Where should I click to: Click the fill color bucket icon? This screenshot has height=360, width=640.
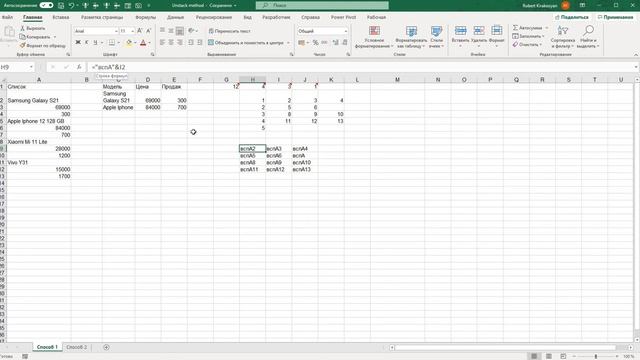pos(129,42)
